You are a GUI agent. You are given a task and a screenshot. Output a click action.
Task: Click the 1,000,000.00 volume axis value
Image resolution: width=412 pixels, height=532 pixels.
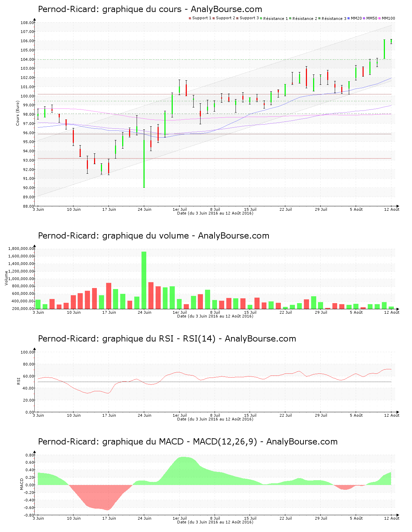tap(21, 279)
